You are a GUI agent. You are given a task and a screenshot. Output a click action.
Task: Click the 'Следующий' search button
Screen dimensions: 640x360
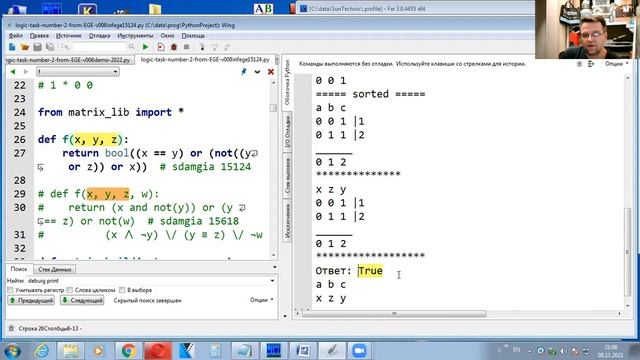pos(82,300)
